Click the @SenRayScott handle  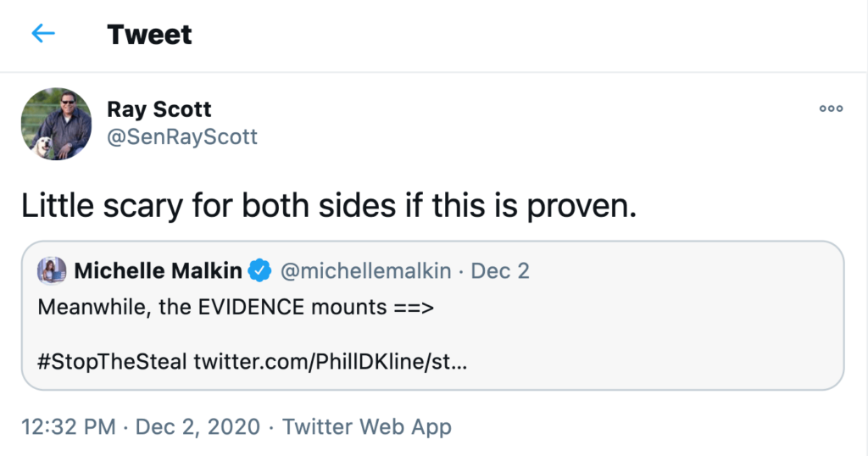tap(182, 136)
